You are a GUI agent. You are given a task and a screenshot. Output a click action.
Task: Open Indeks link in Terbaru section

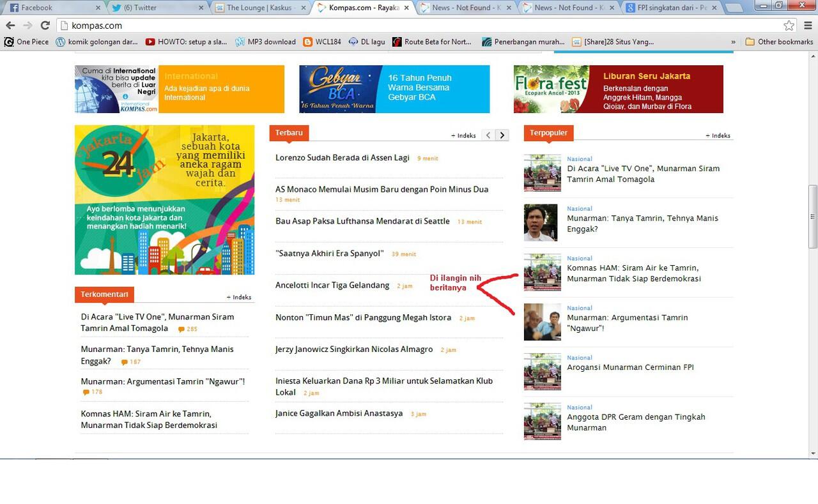pos(463,135)
